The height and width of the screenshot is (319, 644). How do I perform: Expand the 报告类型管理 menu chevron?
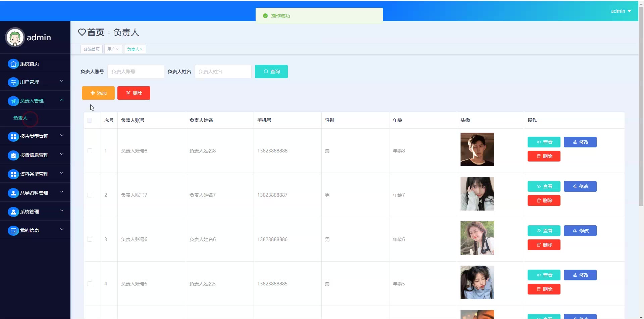pyautogui.click(x=62, y=135)
